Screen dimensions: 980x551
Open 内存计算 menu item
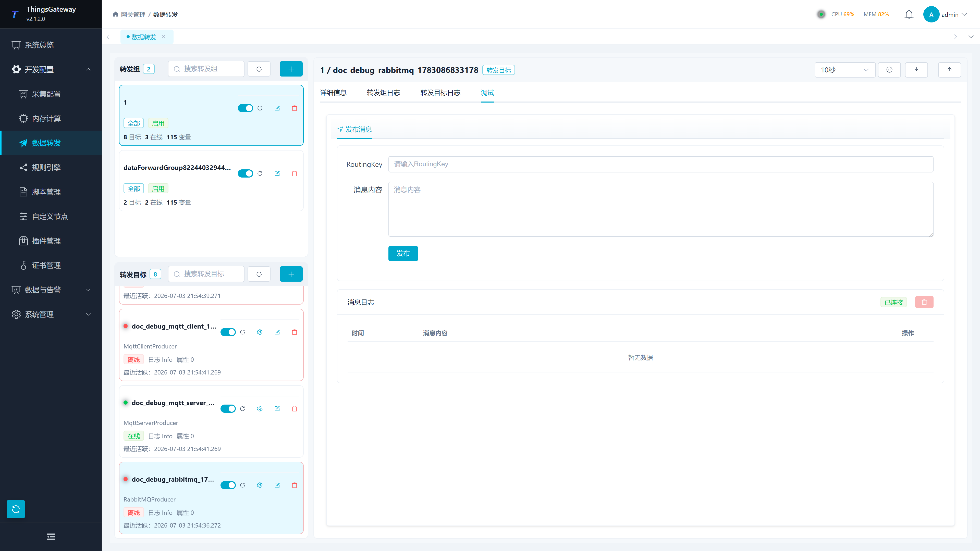click(51, 118)
